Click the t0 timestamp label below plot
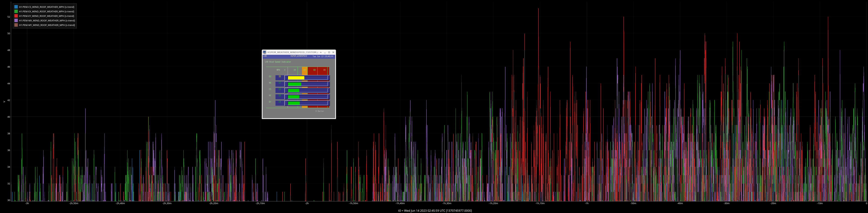868x213 pixels. click(x=435, y=211)
